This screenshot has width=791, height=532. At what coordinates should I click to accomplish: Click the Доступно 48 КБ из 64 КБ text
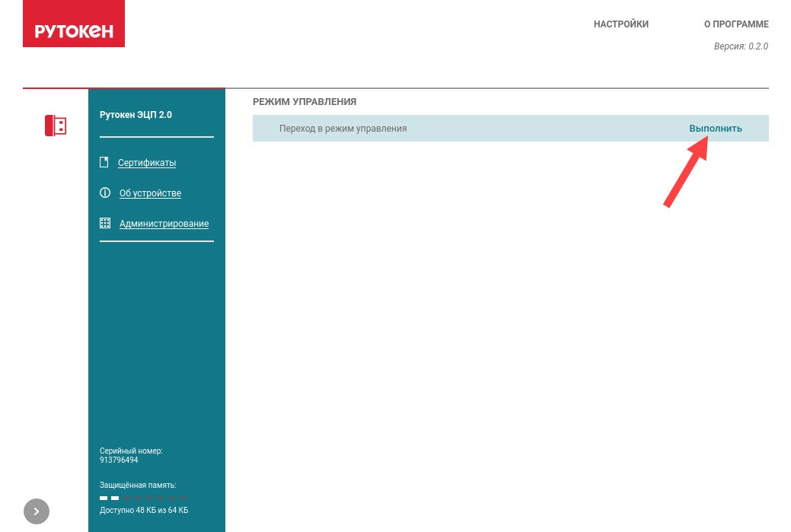tap(144, 510)
